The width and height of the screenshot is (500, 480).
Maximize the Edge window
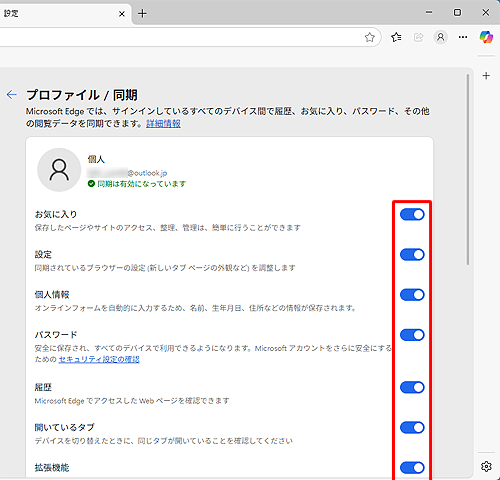coord(457,13)
